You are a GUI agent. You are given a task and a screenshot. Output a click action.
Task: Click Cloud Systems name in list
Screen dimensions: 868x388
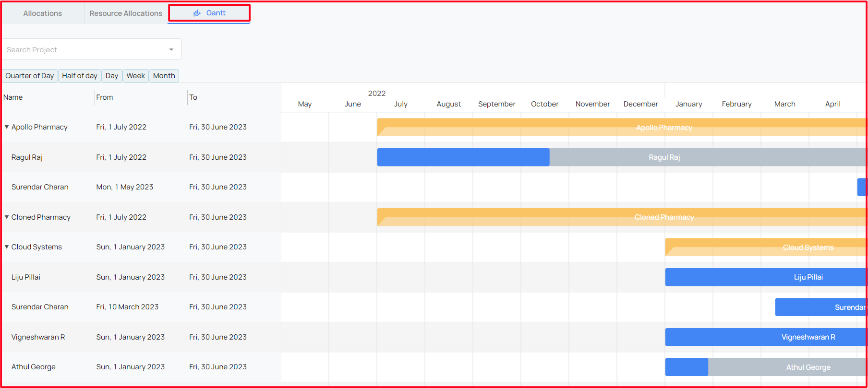pos(36,247)
